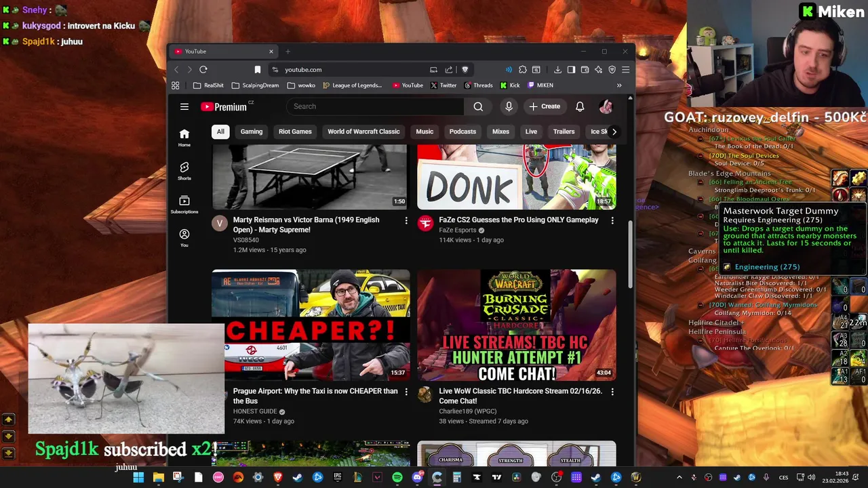Open YouTube guide hamburger menu
This screenshot has width=868, height=488.
184,106
